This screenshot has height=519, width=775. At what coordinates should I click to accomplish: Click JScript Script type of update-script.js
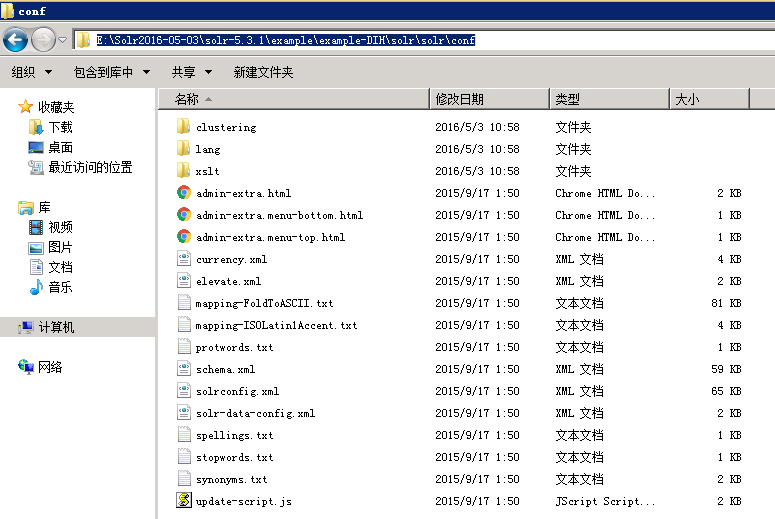click(x=605, y=501)
